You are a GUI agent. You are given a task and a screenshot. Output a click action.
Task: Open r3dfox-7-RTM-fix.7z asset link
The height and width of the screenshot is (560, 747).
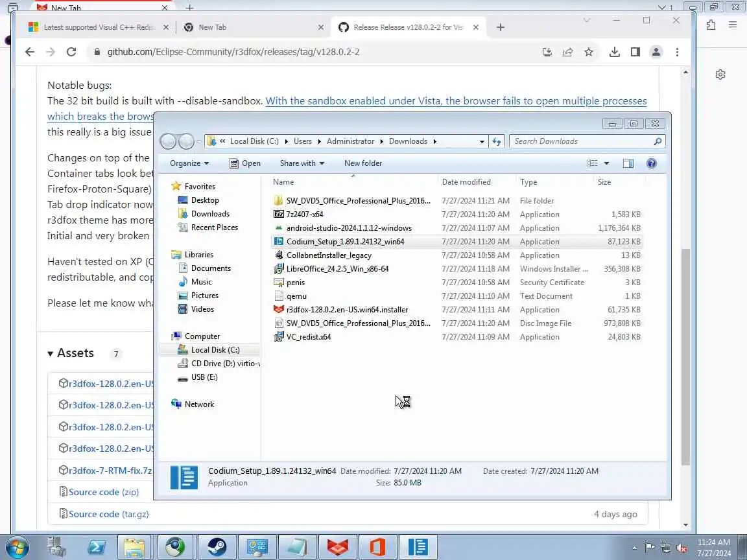110,471
